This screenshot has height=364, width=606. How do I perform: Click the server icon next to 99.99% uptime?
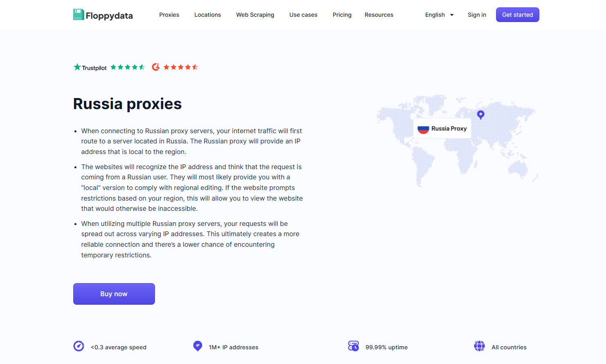pyautogui.click(x=353, y=346)
